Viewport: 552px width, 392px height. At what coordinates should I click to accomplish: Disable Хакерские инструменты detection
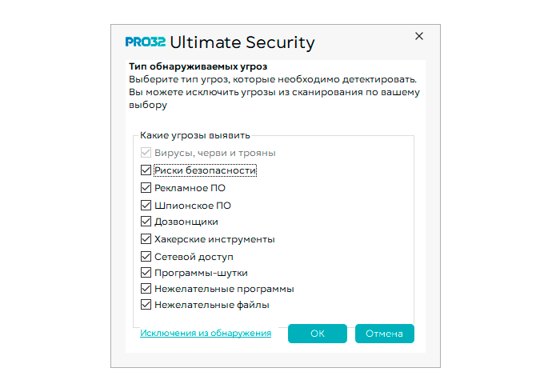point(146,239)
